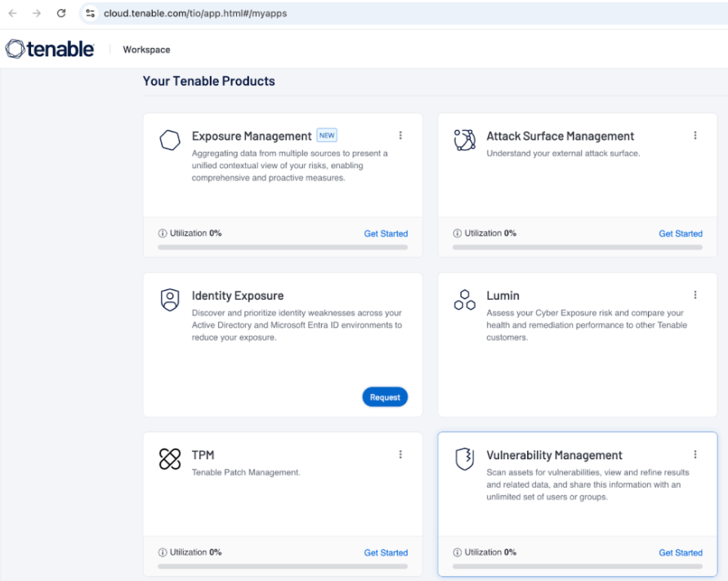Click the Vulnerability Management shield icon

pyautogui.click(x=464, y=459)
